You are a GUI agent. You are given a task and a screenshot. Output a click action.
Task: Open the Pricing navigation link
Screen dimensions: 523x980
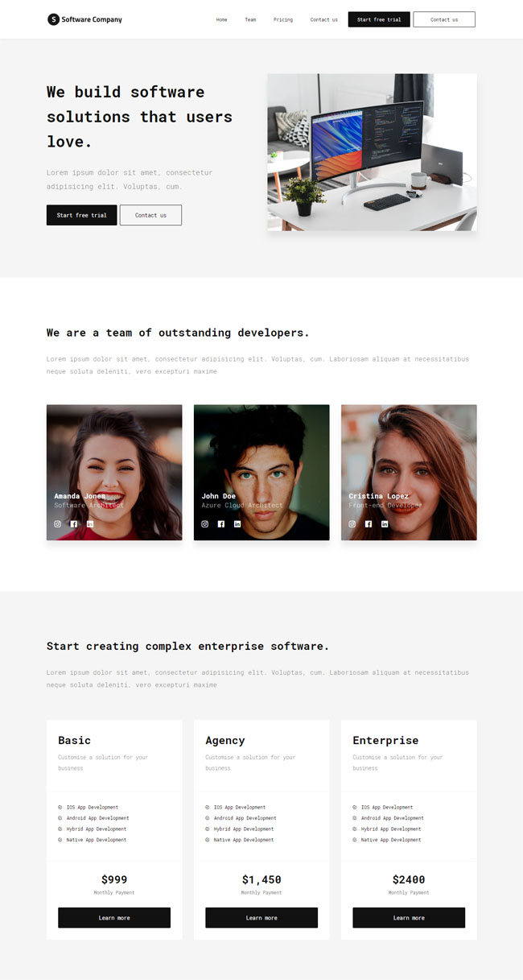pos(283,19)
